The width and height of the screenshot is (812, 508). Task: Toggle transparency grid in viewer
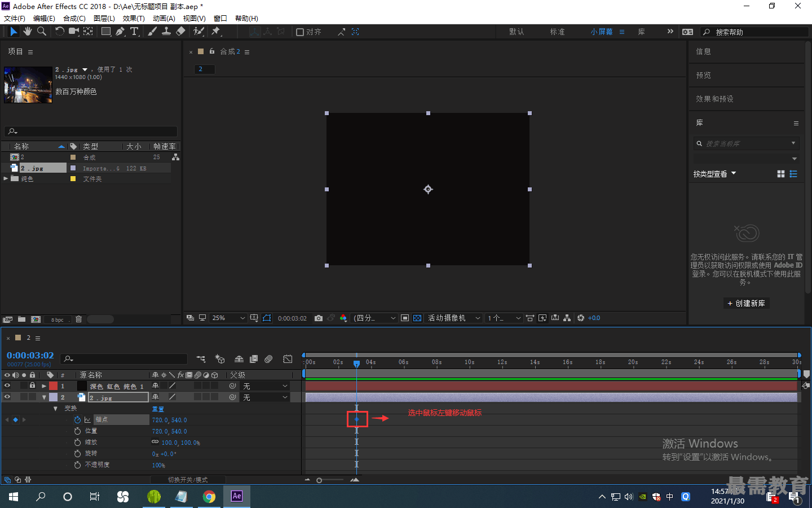click(417, 318)
